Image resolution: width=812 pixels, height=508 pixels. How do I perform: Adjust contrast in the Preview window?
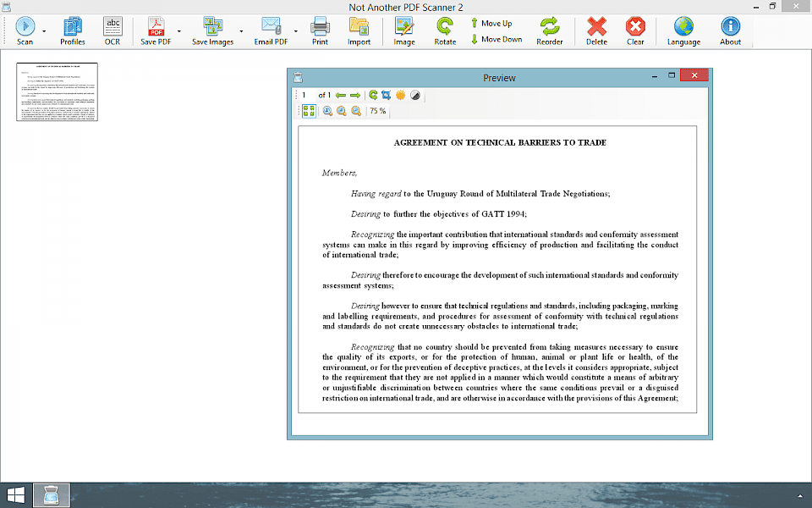tap(414, 96)
